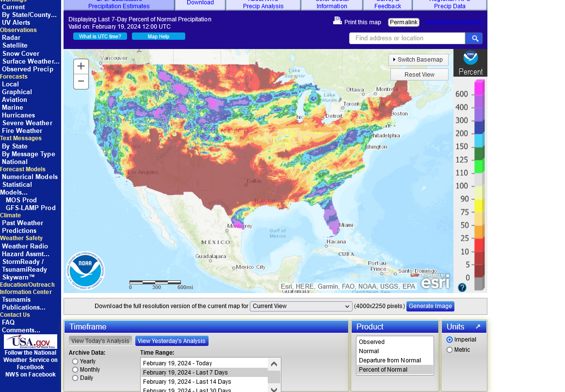Open the Precipitation Estimates tab
Screen dimensions: 565x392
tap(119, 4)
